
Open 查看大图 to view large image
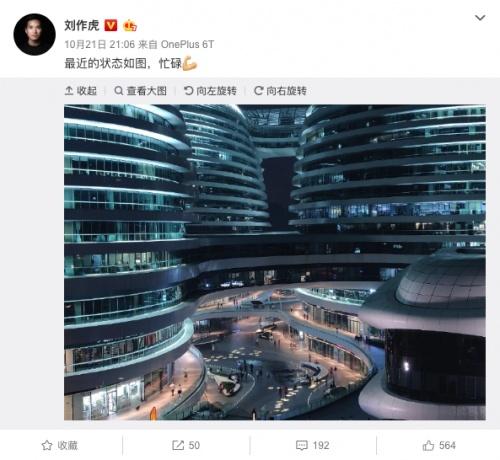click(x=140, y=91)
